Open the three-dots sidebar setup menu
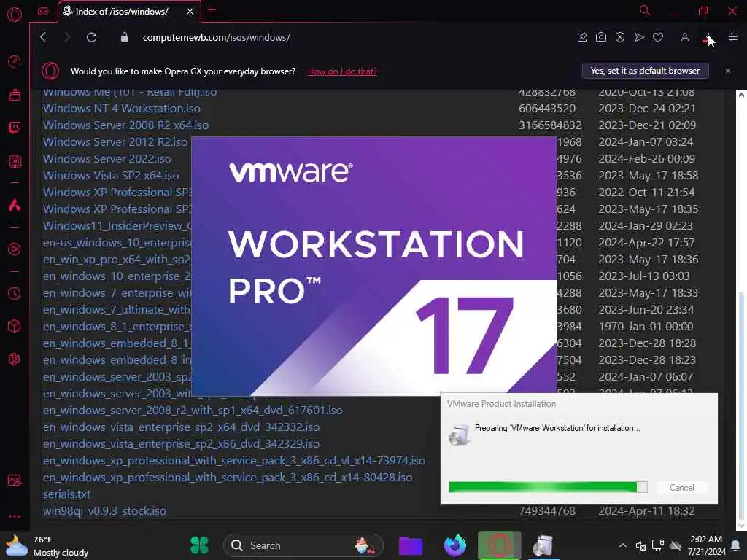This screenshot has height=560, width=747. point(15,516)
